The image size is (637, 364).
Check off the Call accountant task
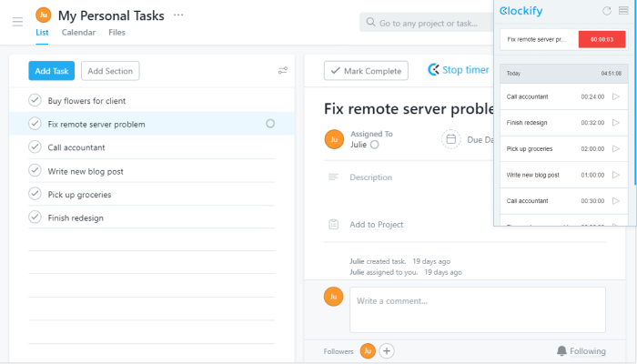point(35,147)
